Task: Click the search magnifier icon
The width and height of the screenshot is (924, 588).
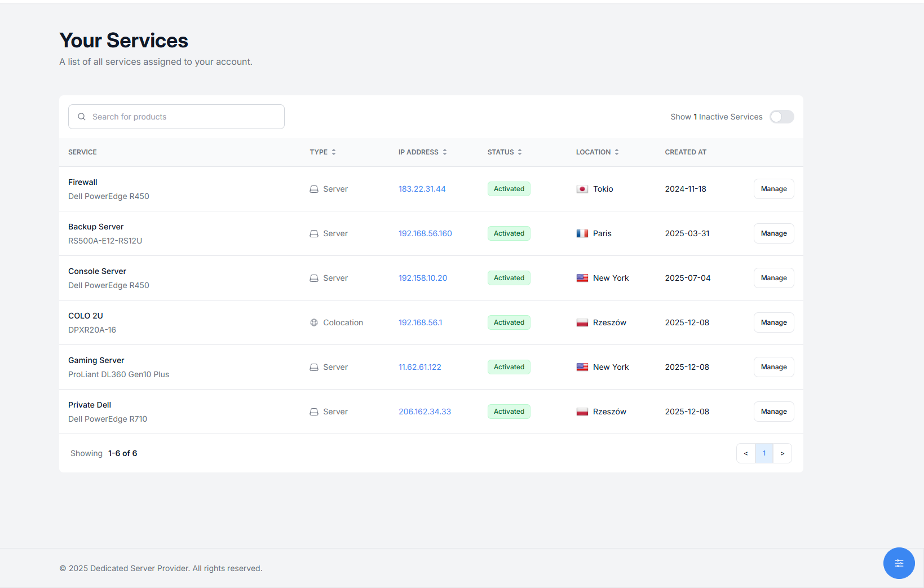Action: pyautogui.click(x=82, y=117)
